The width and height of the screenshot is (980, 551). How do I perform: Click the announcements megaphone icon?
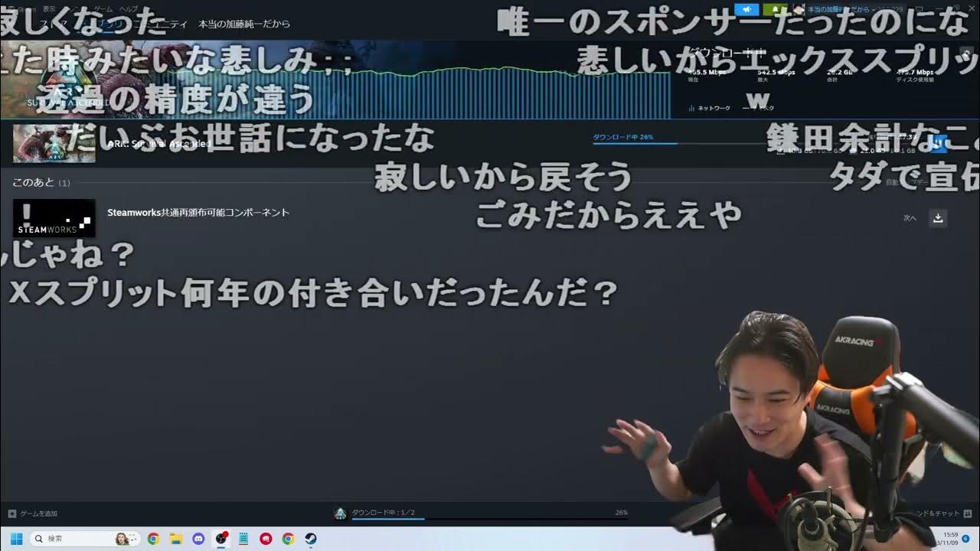click(x=746, y=9)
